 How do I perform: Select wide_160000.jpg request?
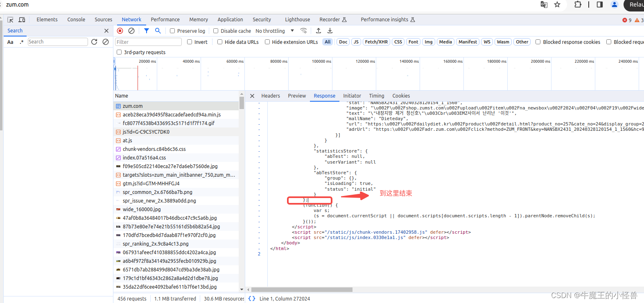(176, 209)
